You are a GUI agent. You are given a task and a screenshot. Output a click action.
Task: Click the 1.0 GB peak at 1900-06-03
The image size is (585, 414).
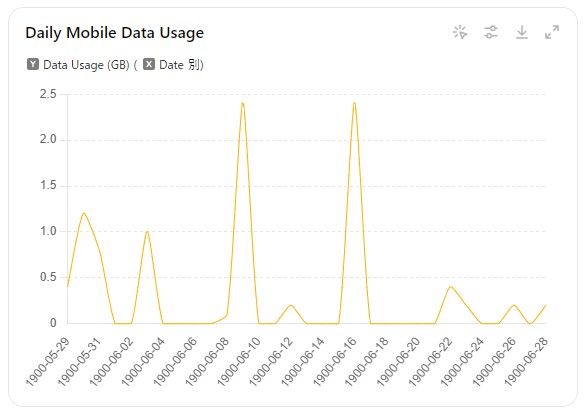pos(147,232)
